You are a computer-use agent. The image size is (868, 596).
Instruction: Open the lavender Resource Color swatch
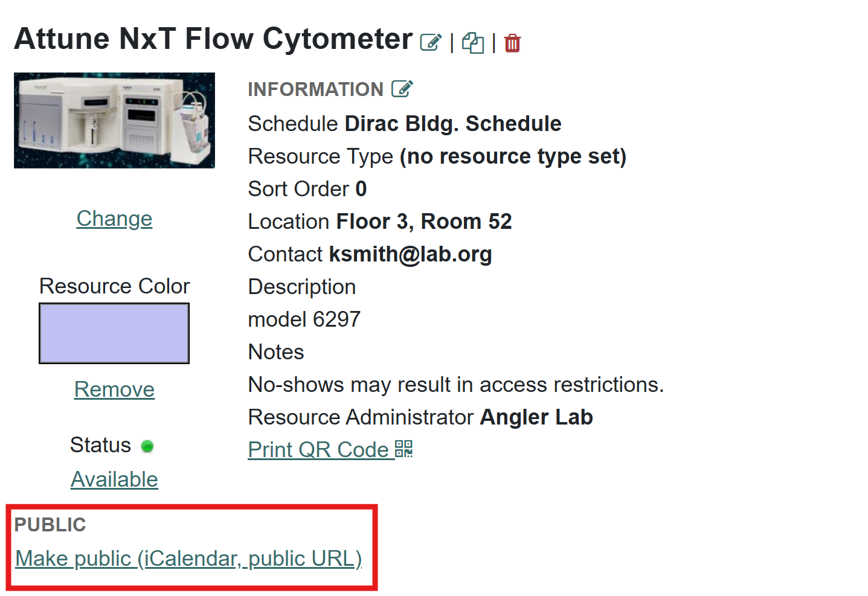click(114, 333)
